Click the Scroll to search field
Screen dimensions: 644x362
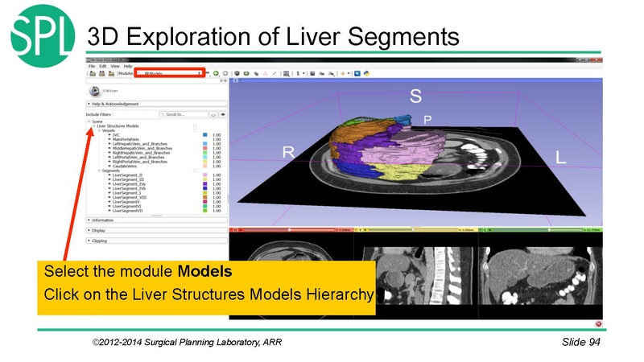click(x=184, y=114)
